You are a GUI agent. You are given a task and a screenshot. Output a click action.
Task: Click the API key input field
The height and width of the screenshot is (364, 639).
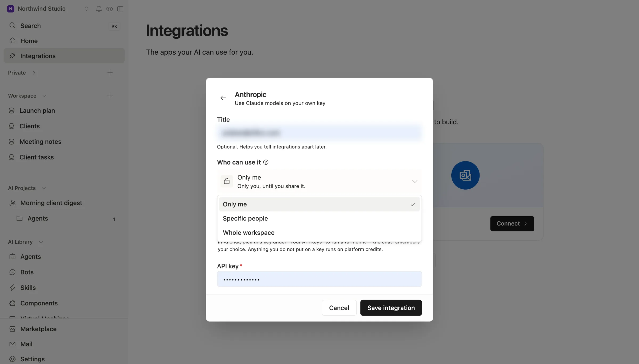319,279
